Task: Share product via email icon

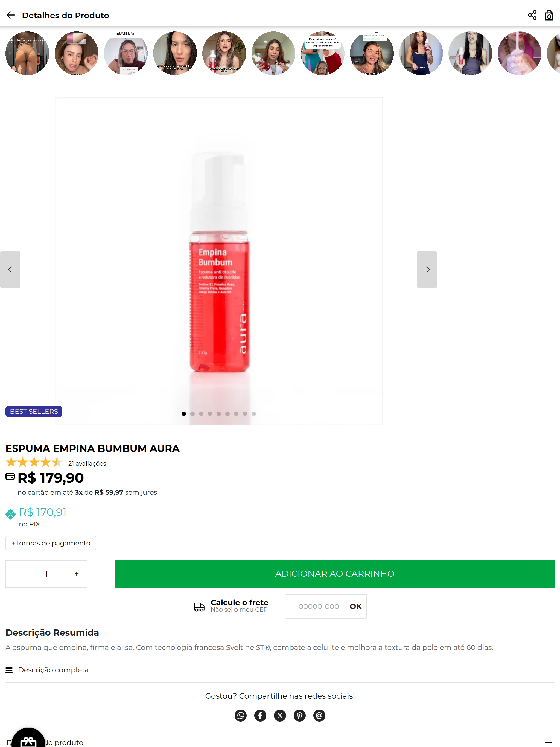Action: pyautogui.click(x=319, y=715)
